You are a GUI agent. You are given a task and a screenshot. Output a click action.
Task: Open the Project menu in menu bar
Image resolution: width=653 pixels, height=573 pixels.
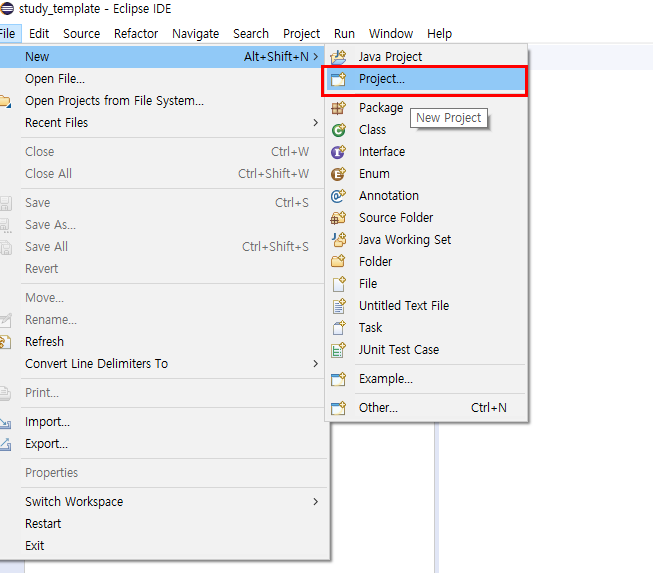point(302,34)
